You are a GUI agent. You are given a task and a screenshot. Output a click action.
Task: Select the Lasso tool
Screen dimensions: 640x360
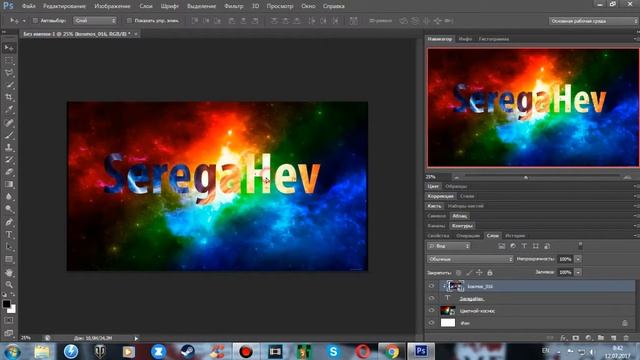[x=9, y=73]
